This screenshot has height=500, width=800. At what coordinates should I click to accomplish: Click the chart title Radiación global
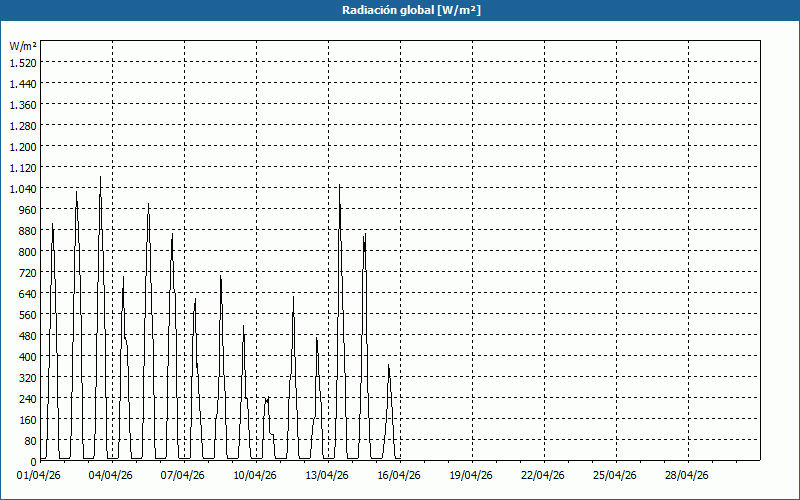tap(400, 10)
